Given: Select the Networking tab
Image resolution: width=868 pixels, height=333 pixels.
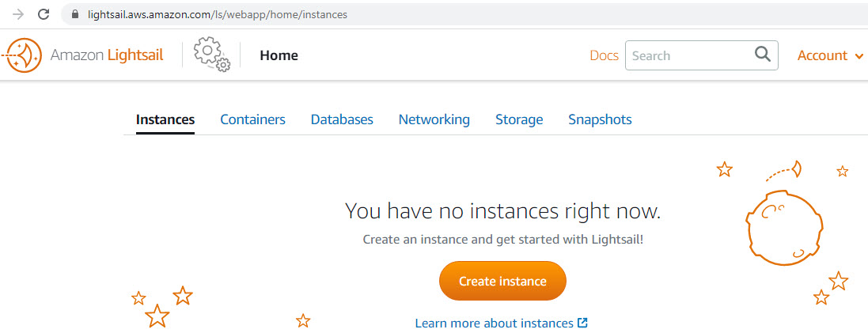Looking at the screenshot, I should click(434, 119).
